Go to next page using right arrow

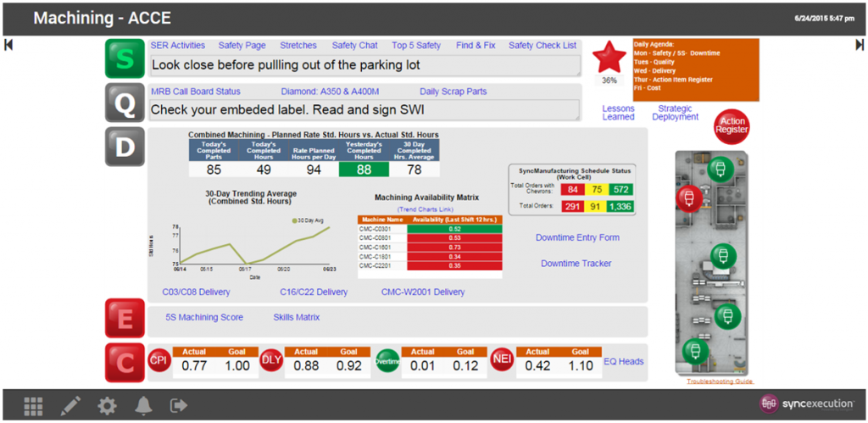pos(859,46)
